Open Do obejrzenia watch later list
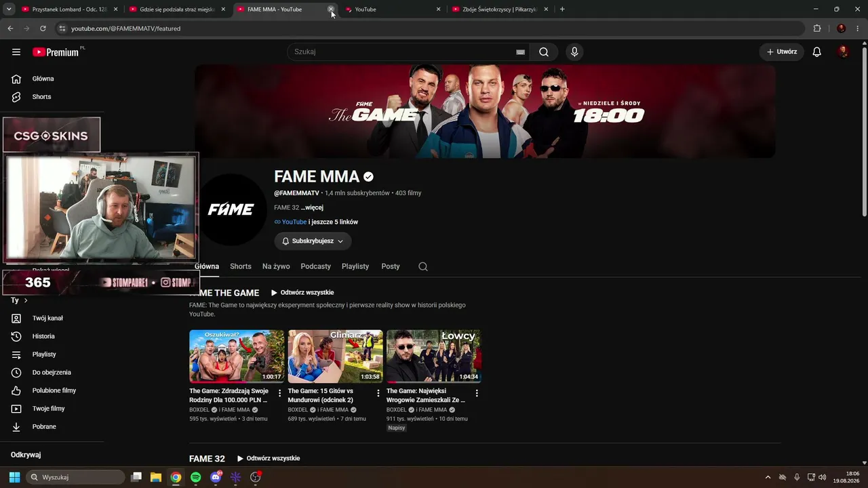Screen dimensions: 868x488 [52, 372]
